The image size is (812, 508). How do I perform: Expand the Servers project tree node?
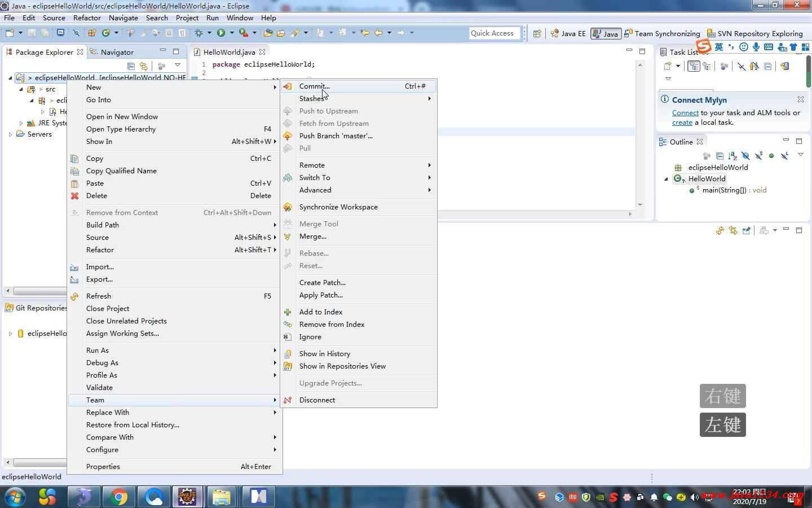point(10,134)
